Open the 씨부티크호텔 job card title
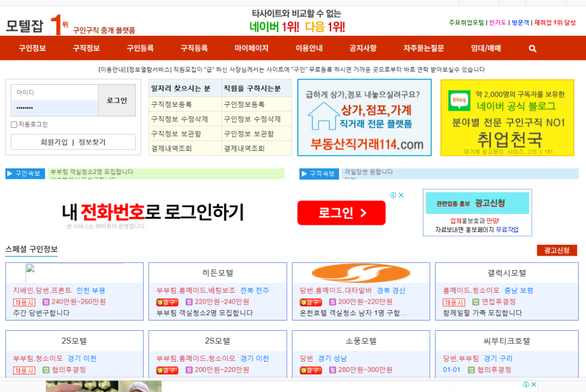 pos(507,341)
